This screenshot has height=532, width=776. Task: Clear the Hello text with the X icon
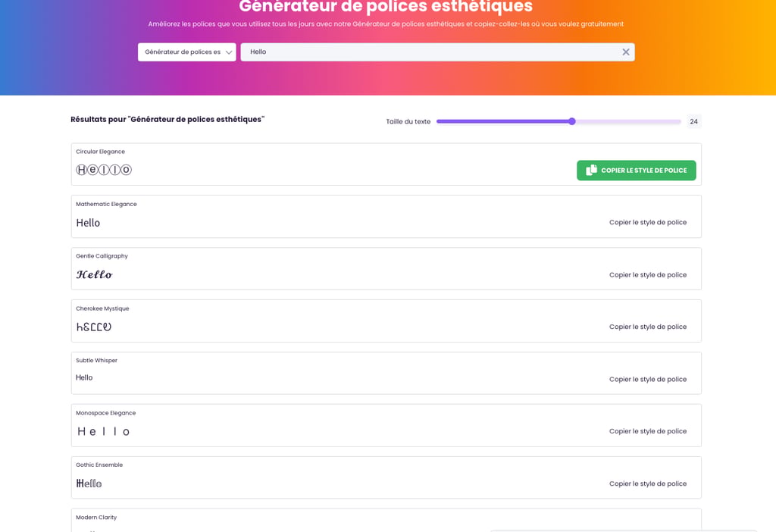[x=625, y=52]
